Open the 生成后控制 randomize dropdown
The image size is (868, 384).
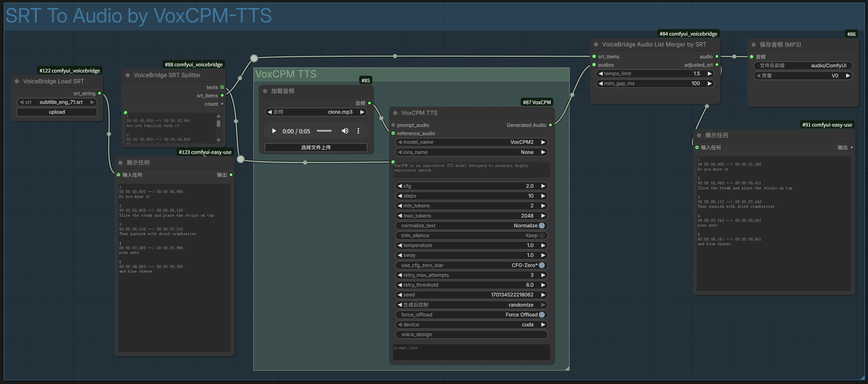tap(471, 305)
